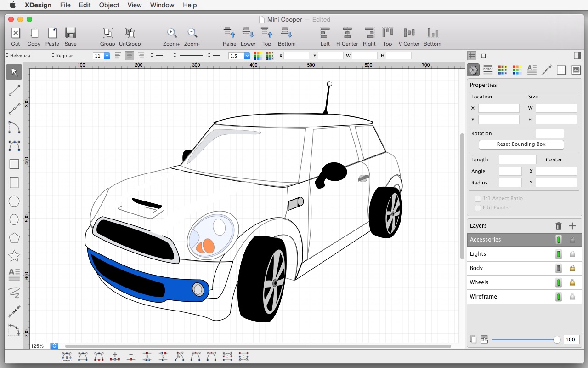
Task: Open the font size 11 dropdown
Action: tap(107, 56)
